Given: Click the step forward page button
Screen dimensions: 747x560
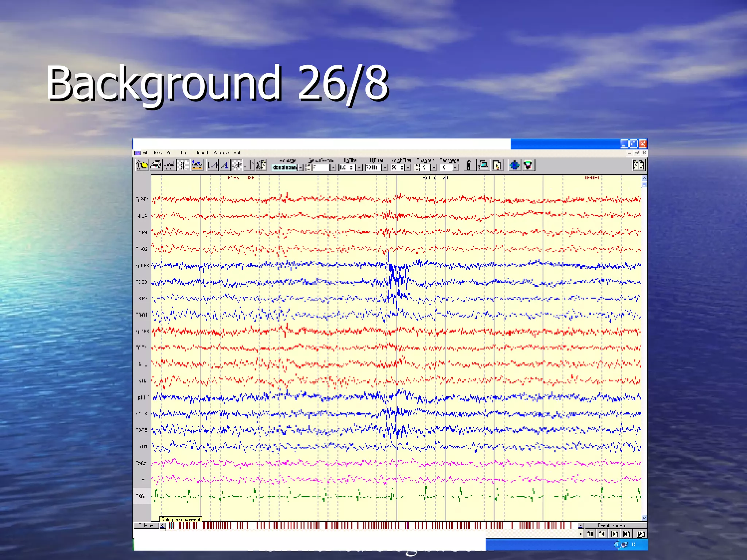Looking at the screenshot, I should (x=615, y=534).
